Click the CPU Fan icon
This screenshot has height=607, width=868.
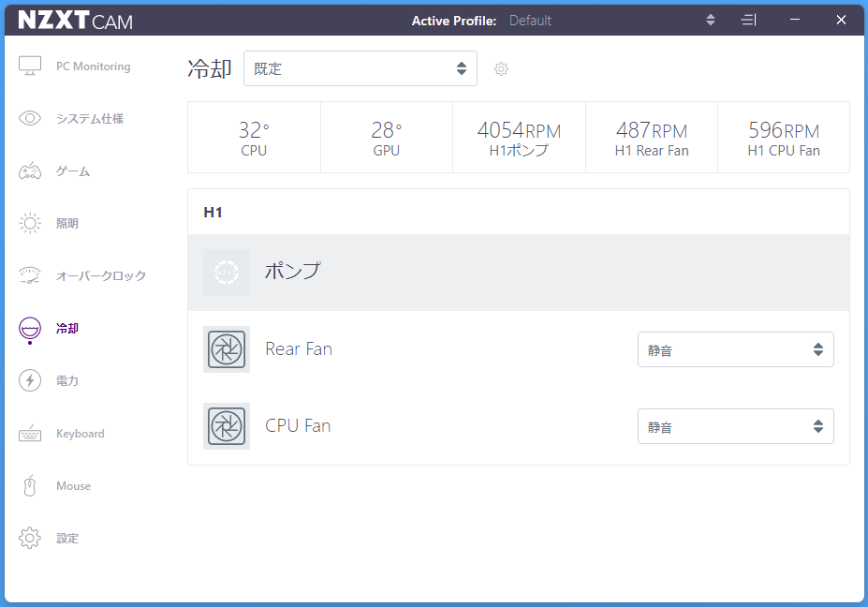tap(227, 426)
